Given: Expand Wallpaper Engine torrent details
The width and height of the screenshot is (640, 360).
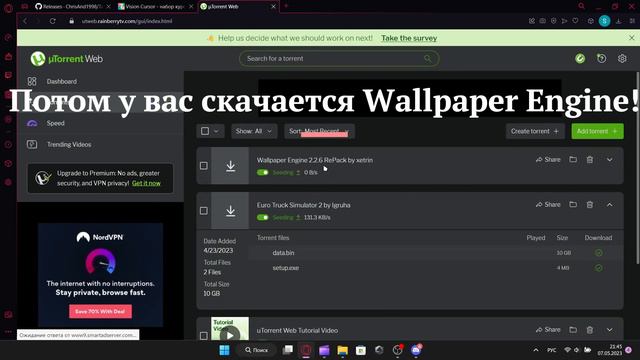Looking at the screenshot, I should [x=609, y=160].
